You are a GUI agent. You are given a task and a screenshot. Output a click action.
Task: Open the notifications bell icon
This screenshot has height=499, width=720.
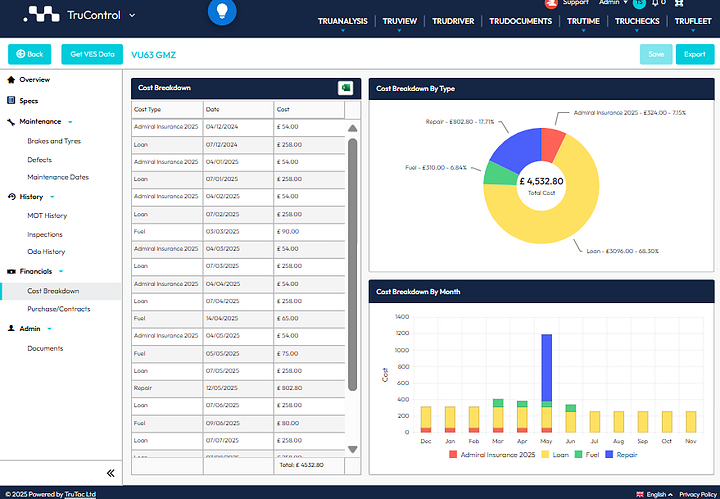655,3
